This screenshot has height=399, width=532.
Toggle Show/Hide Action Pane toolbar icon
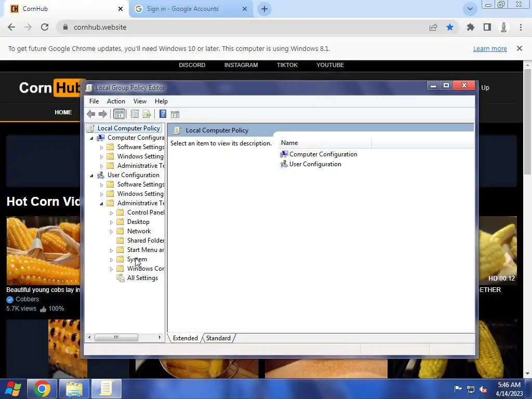[x=175, y=114]
